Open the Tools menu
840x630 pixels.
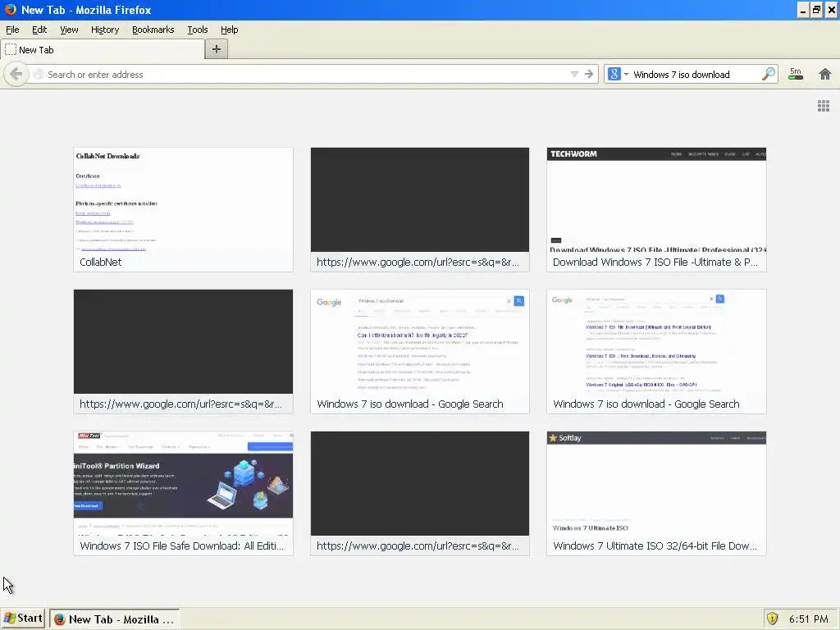(198, 30)
